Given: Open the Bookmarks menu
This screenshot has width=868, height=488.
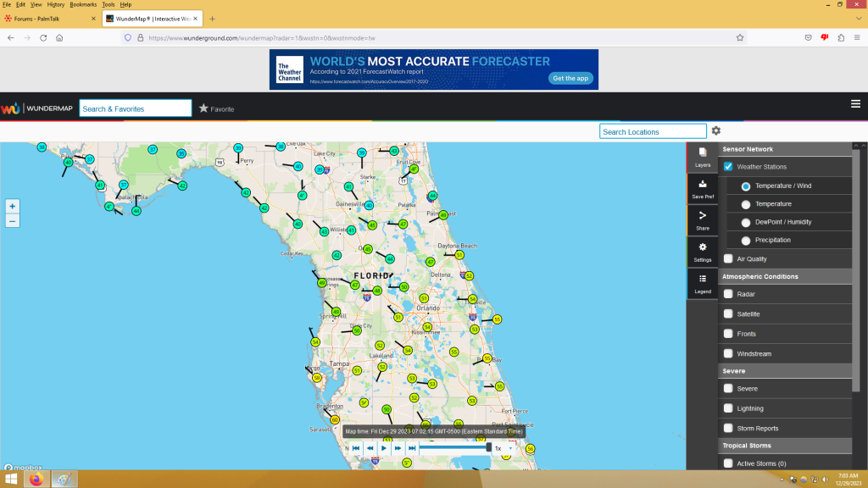Looking at the screenshot, I should point(83,4).
